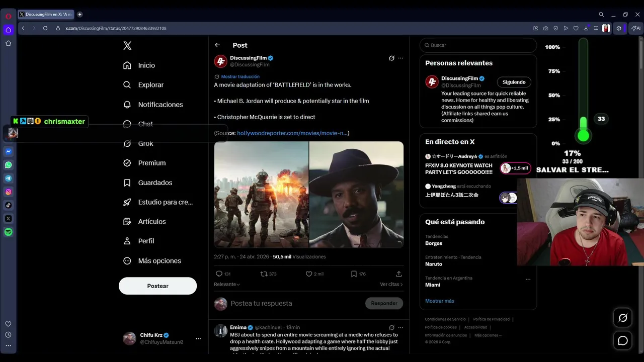Open the Relevante reply sorting dropdown
This screenshot has height=362, width=644.
[x=227, y=284]
